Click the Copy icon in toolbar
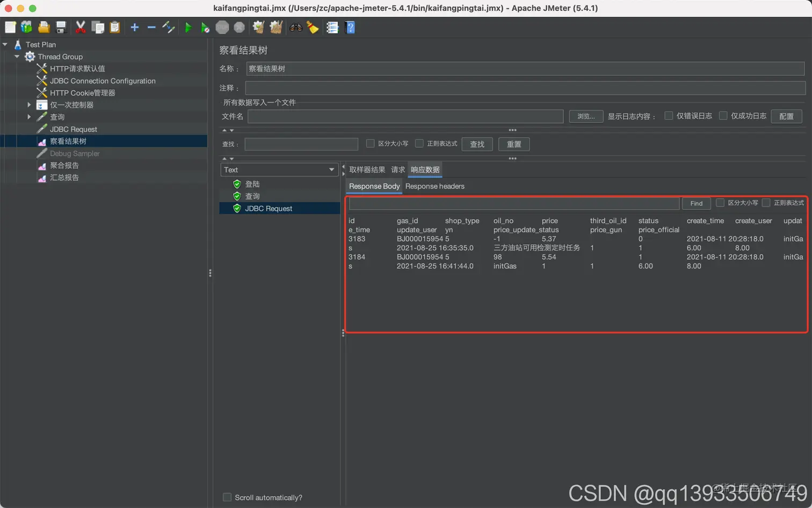The image size is (812, 508). [x=98, y=27]
